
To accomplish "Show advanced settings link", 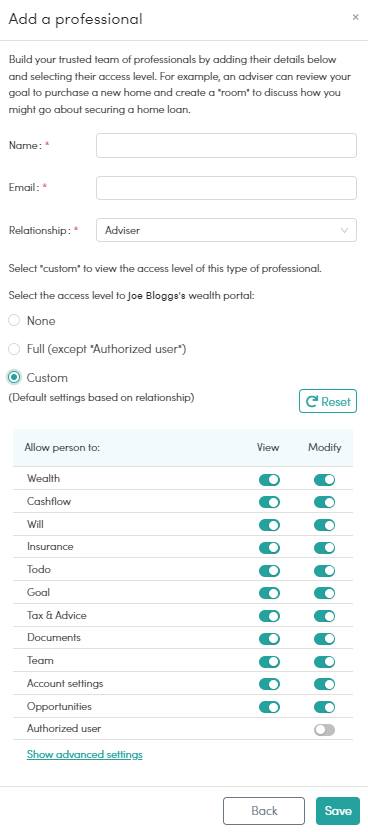I will (85, 754).
